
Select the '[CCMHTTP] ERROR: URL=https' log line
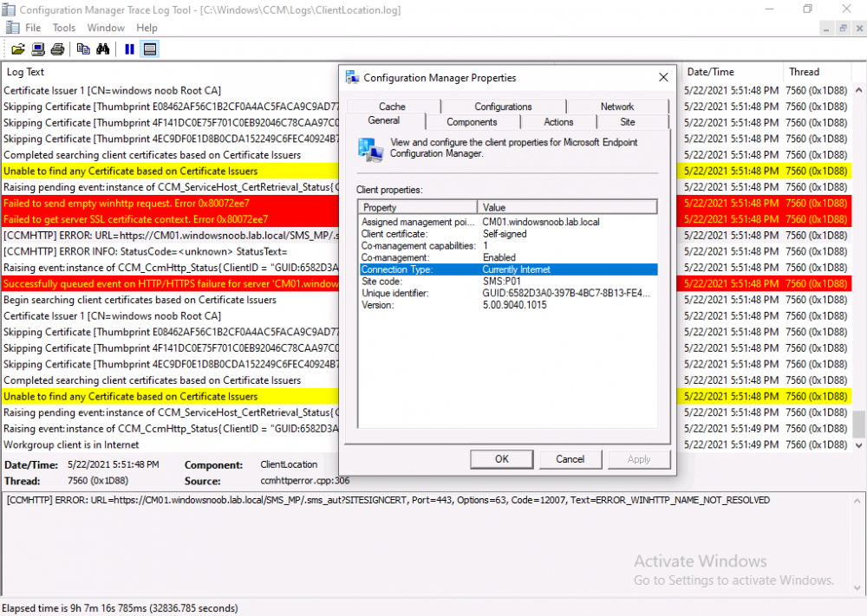point(170,236)
